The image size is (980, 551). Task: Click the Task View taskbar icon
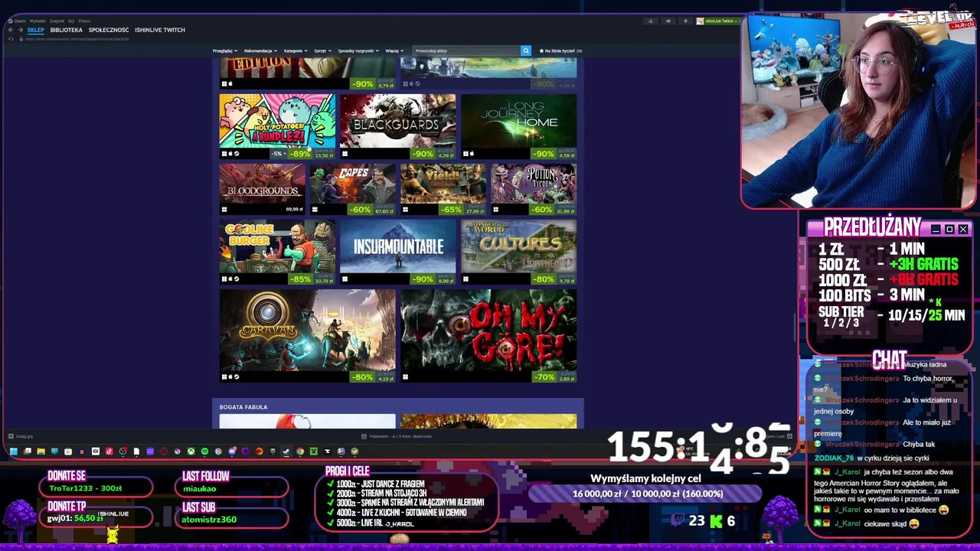point(28,452)
